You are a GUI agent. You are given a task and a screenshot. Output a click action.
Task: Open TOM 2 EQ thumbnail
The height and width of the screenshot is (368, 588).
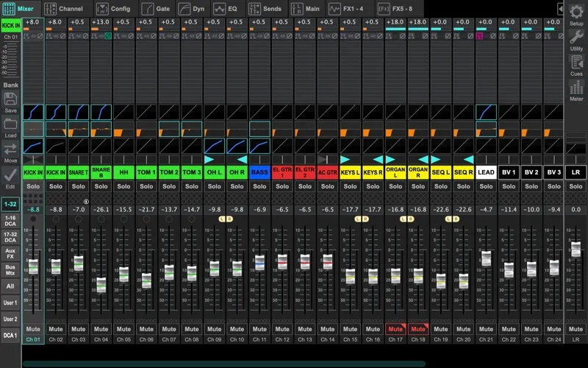pos(169,130)
